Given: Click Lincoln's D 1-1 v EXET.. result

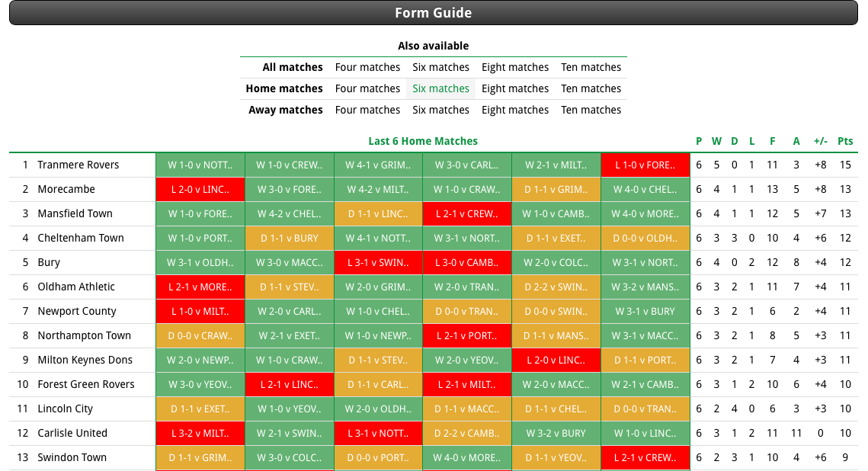Looking at the screenshot, I should point(200,409).
